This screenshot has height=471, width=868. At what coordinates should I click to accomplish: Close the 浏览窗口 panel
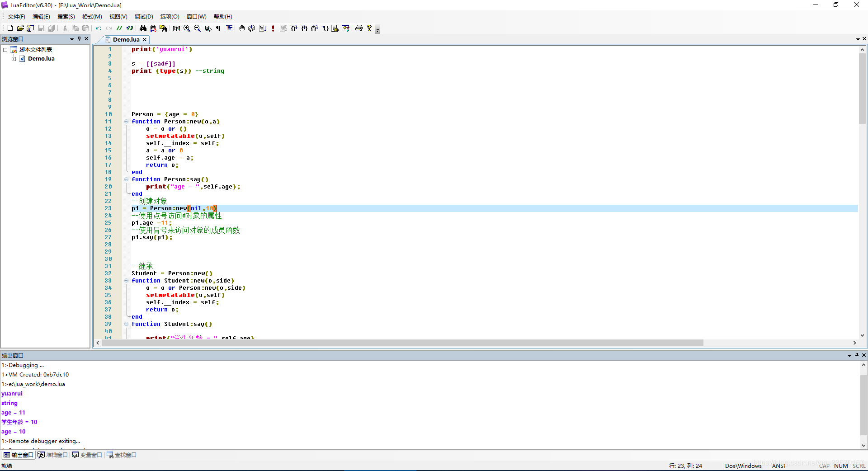(x=86, y=39)
